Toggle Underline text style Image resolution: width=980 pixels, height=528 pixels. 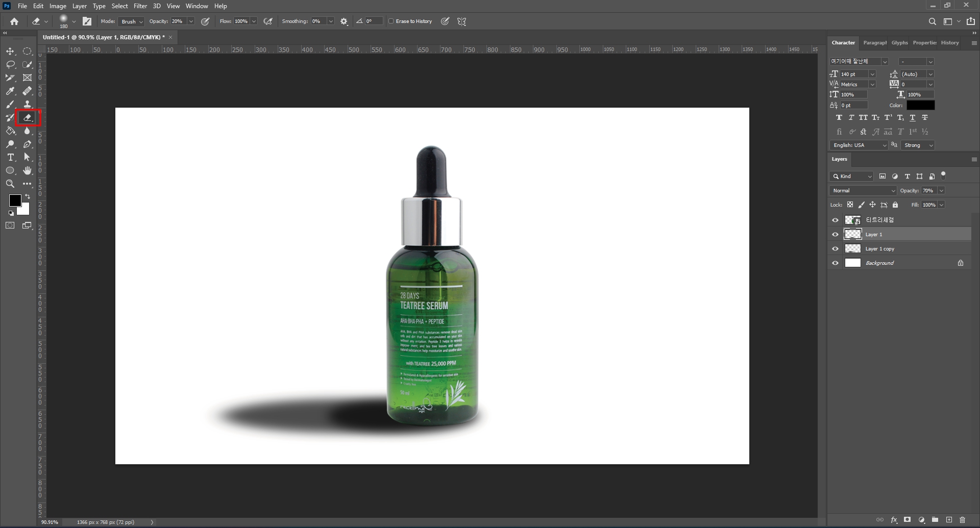tap(912, 117)
